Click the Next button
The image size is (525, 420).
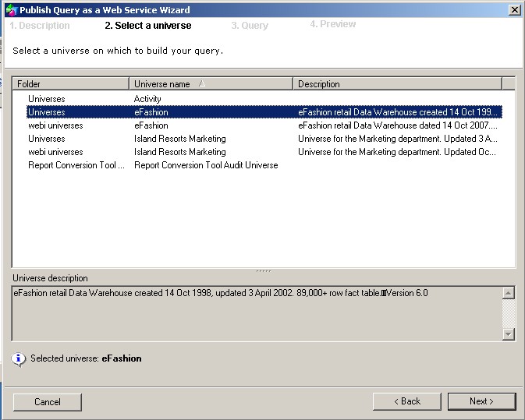(481, 401)
